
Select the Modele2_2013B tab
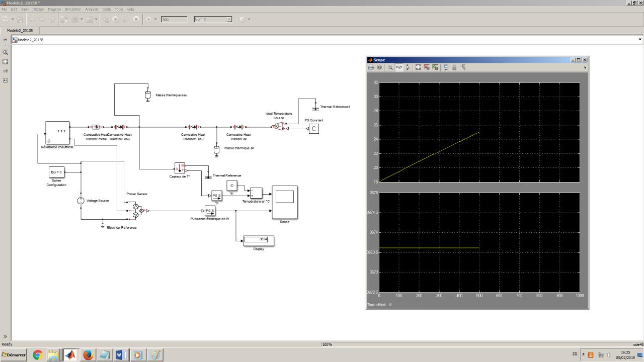pos(20,30)
